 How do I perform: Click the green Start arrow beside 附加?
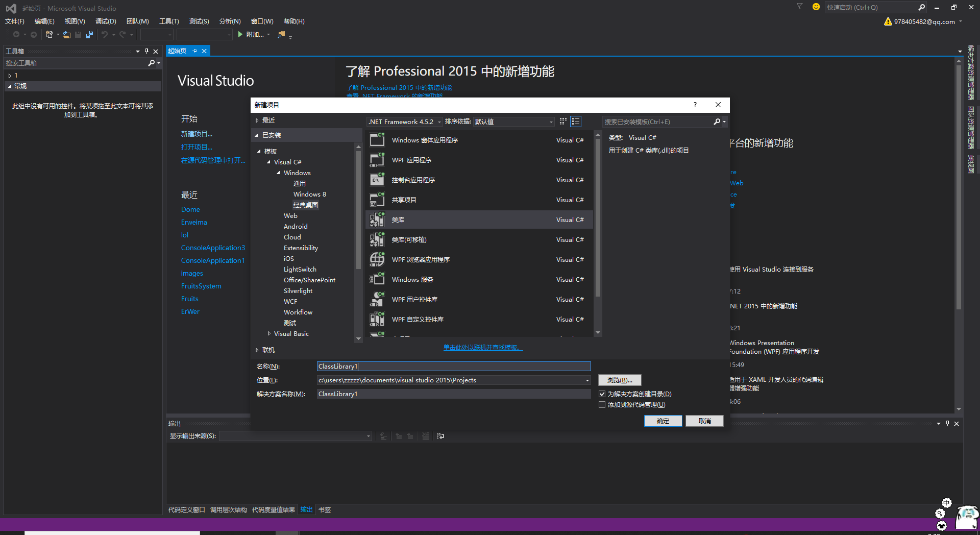point(240,35)
